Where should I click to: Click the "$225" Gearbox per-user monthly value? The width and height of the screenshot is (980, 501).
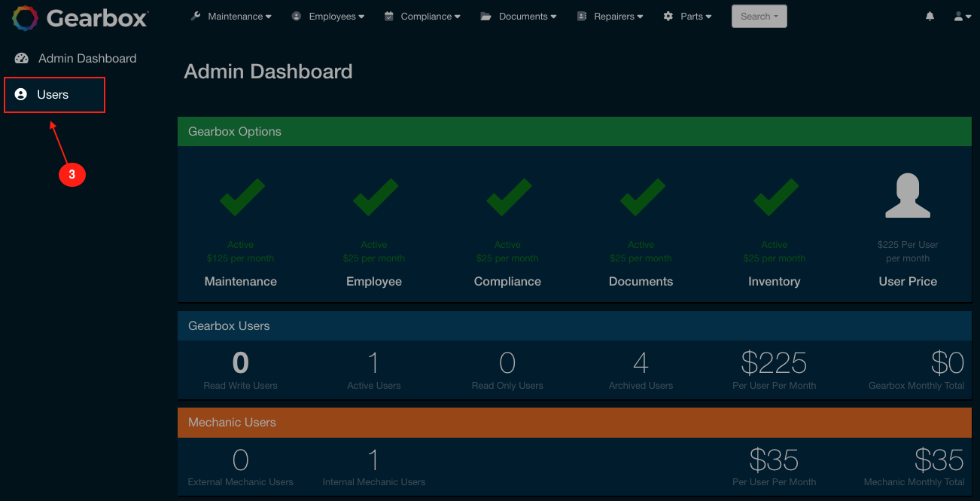point(775,363)
